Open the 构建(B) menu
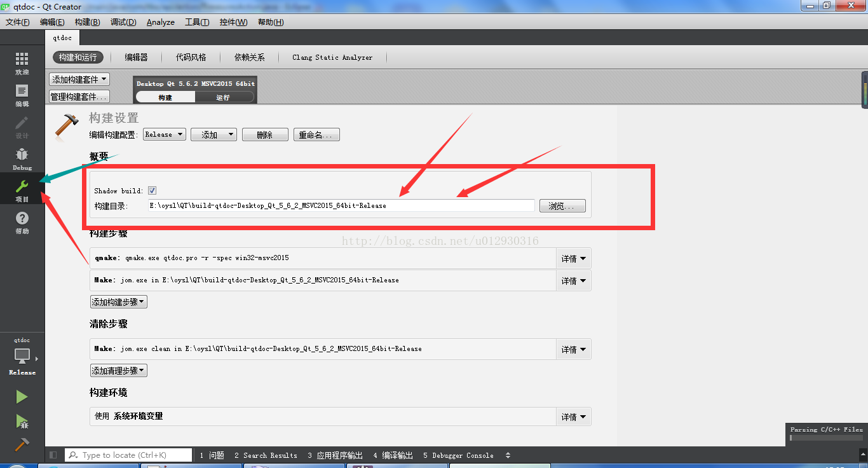Screen dimensions: 868x468 click(87, 22)
